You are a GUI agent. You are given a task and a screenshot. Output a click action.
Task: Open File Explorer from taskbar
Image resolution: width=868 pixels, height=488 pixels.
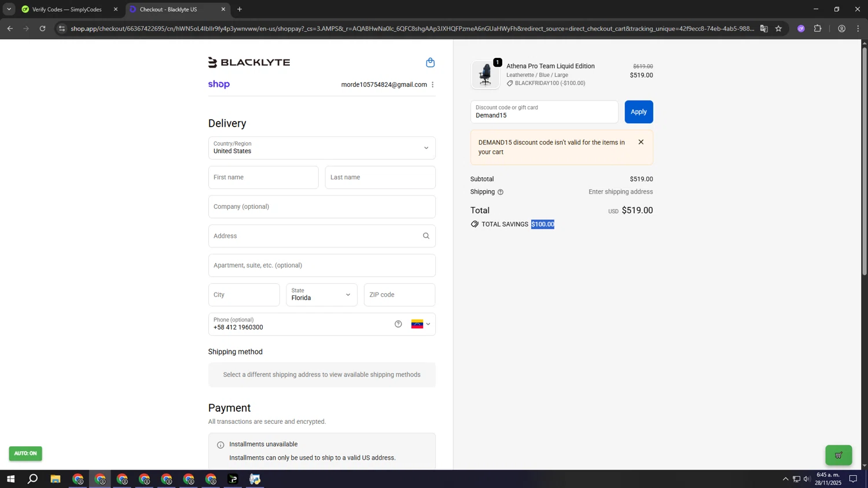tap(56, 479)
